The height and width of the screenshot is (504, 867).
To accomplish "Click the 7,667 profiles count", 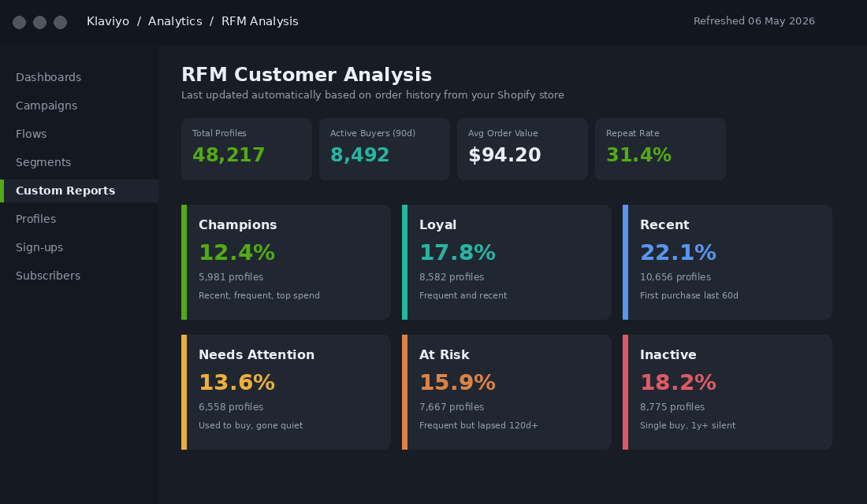I will pyautogui.click(x=452, y=407).
